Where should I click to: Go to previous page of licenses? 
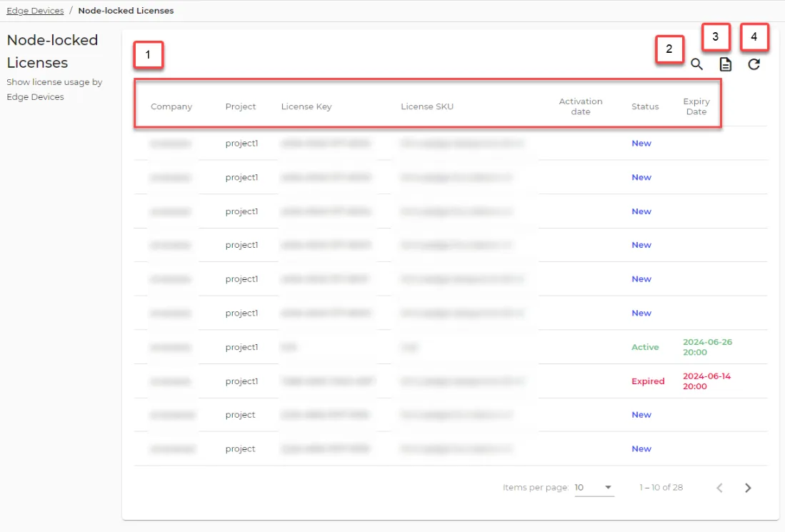(719, 488)
